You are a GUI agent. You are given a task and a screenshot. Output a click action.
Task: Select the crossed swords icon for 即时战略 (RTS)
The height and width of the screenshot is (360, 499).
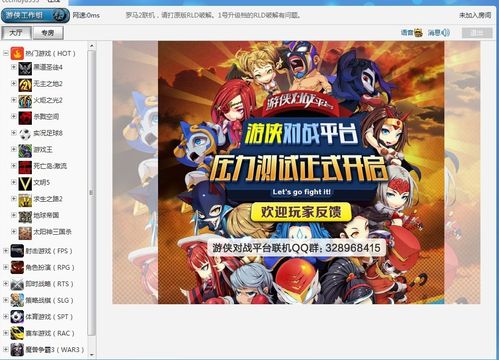click(17, 284)
